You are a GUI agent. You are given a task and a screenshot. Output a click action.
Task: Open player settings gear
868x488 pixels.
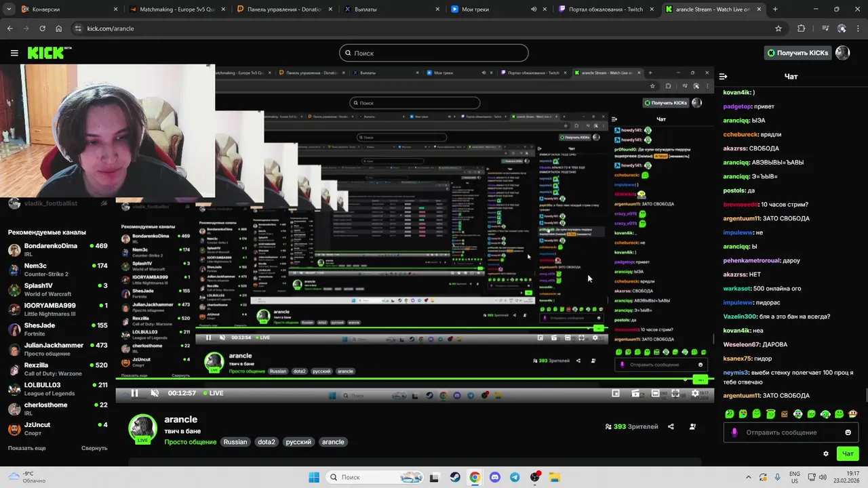pos(695,393)
